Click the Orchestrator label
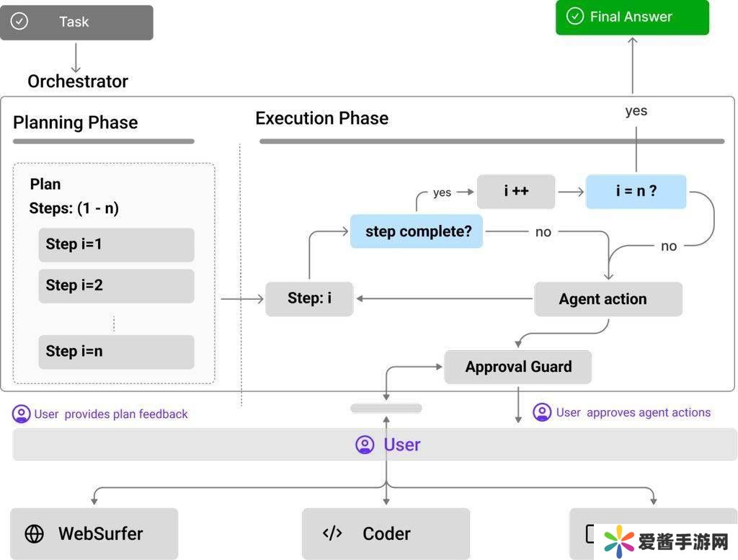Image resolution: width=738 pixels, height=560 pixels. point(78,81)
